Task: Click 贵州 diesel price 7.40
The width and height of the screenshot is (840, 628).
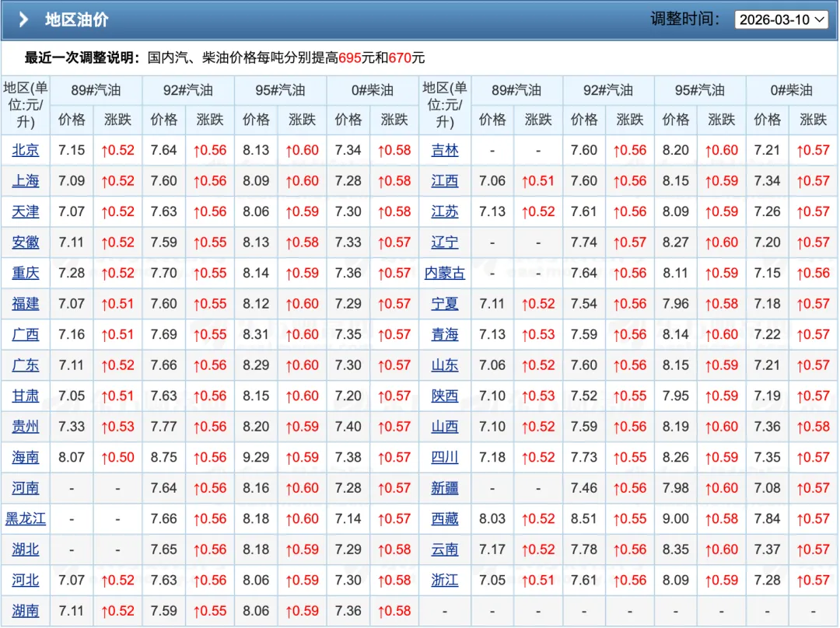Action: [x=348, y=426]
